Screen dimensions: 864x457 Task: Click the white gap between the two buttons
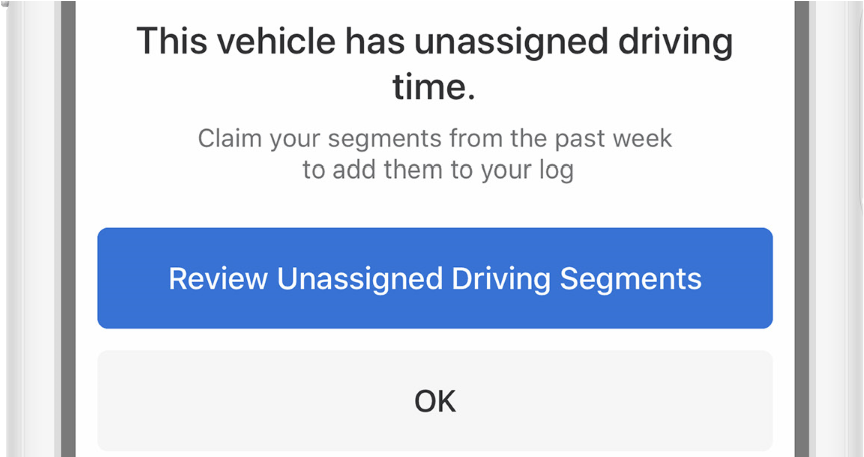pyautogui.click(x=435, y=339)
